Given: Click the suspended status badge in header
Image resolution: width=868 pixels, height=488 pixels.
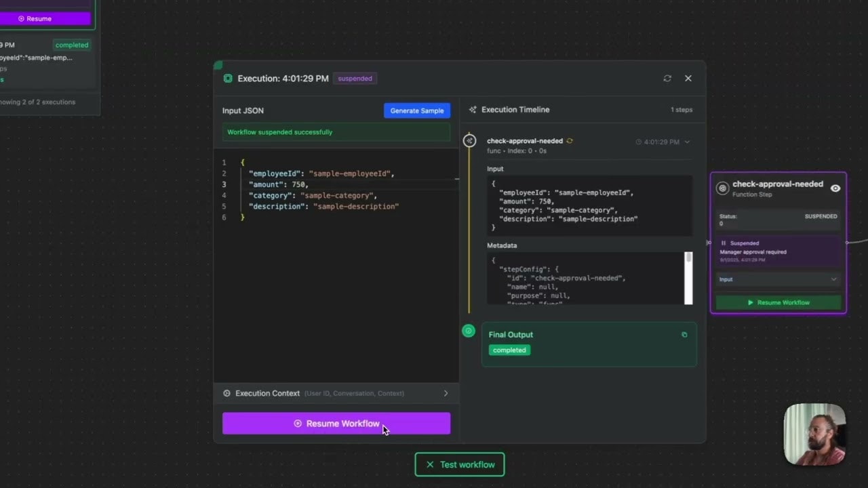Looking at the screenshot, I should tap(355, 79).
